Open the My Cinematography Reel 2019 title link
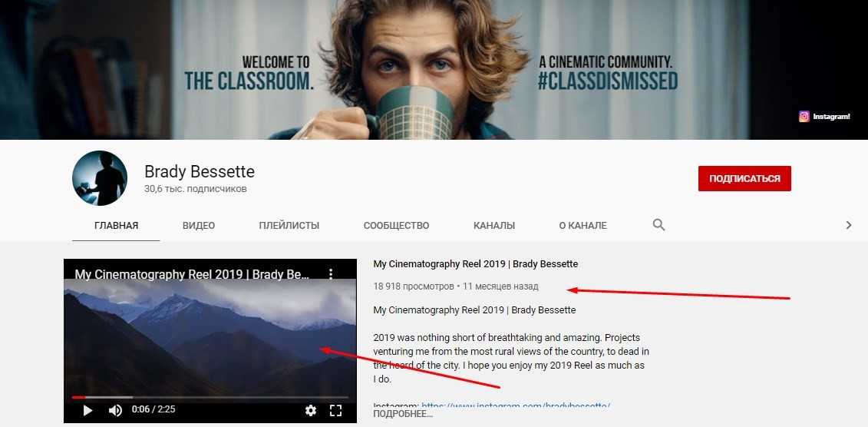The height and width of the screenshot is (427, 868). [x=476, y=264]
